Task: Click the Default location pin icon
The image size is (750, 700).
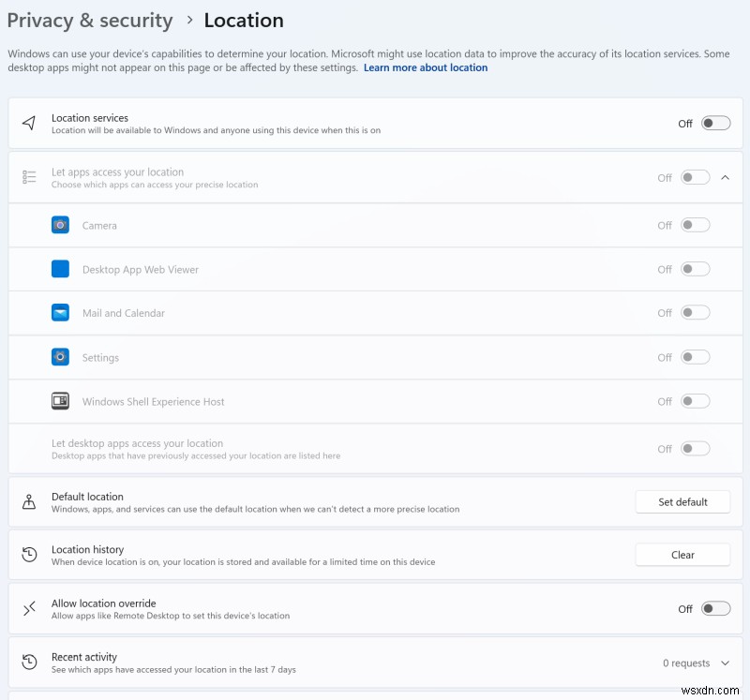Action: pos(29,501)
